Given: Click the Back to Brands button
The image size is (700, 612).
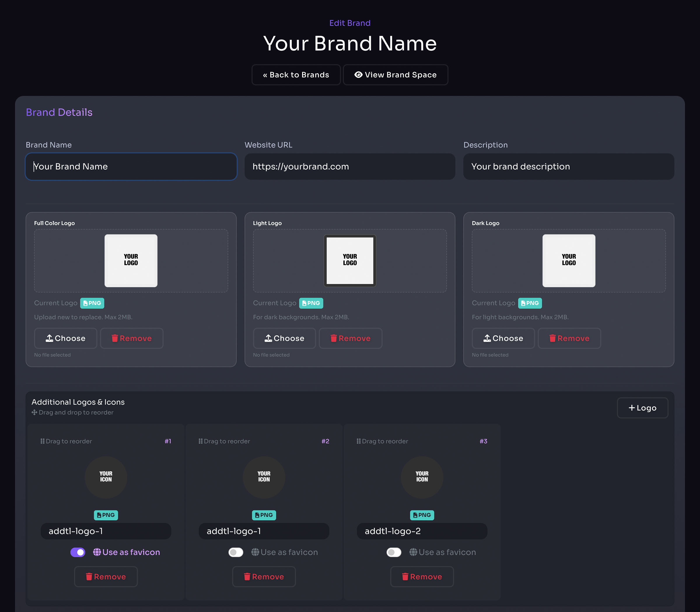Looking at the screenshot, I should (x=296, y=75).
